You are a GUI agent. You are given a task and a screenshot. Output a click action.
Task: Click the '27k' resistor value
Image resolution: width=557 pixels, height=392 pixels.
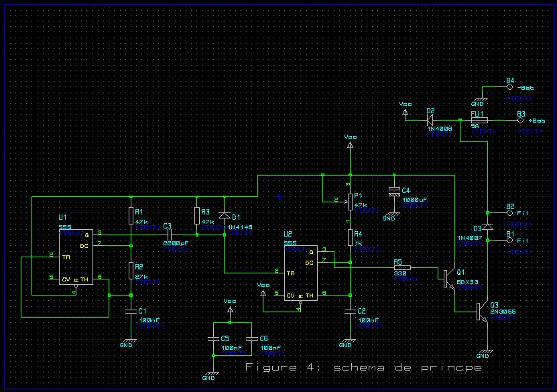pyautogui.click(x=141, y=277)
